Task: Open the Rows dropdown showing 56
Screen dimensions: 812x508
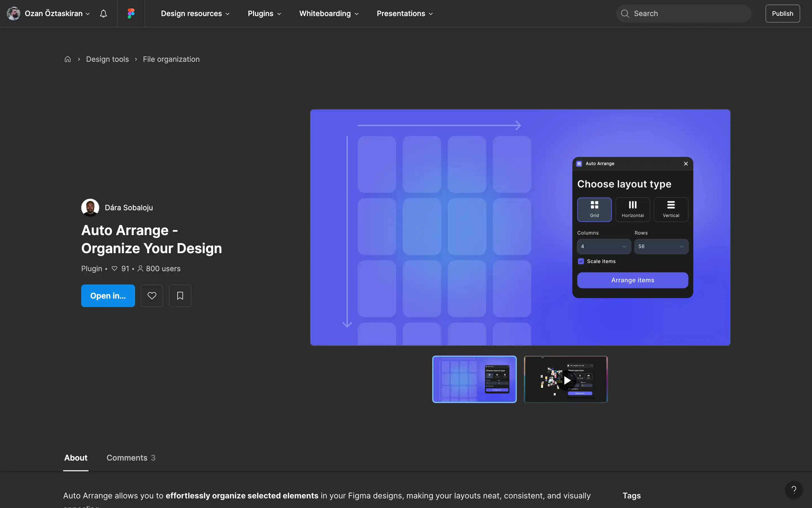Action: [661, 246]
